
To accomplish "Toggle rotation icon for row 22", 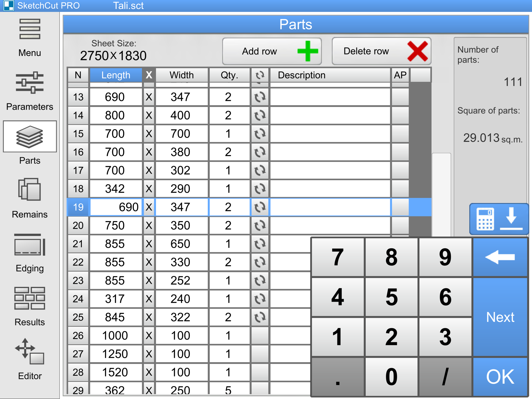I will click(x=260, y=262).
